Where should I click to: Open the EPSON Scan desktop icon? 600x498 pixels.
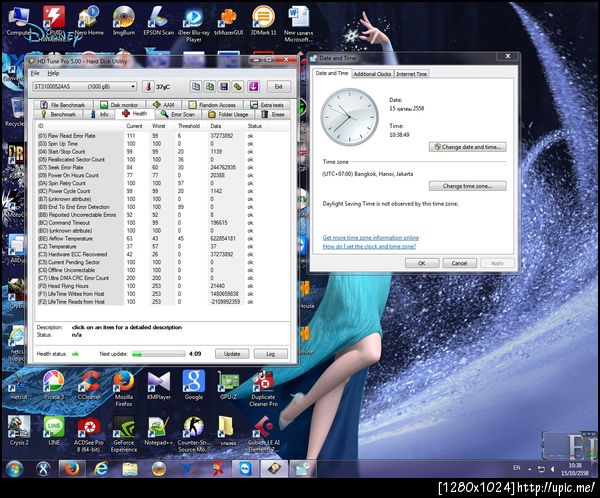point(158,22)
